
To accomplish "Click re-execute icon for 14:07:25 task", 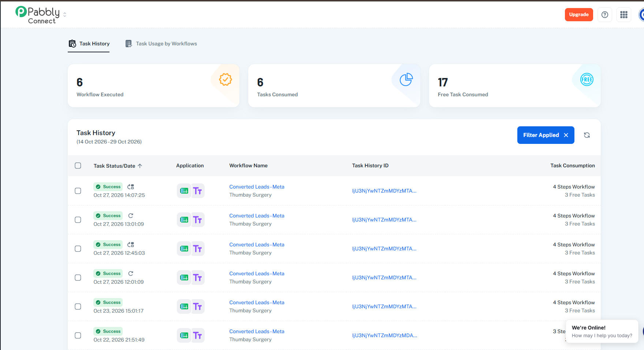I will (131, 187).
